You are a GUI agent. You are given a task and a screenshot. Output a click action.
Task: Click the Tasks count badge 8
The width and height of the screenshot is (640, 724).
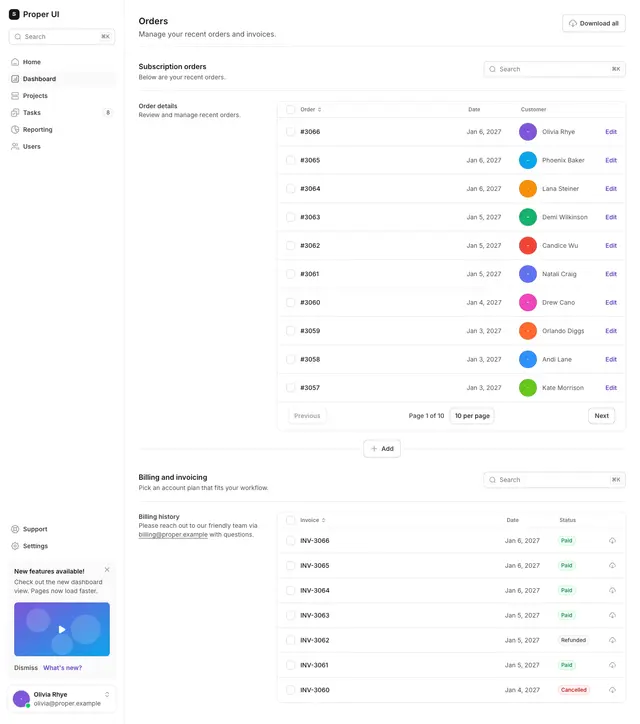coord(108,113)
